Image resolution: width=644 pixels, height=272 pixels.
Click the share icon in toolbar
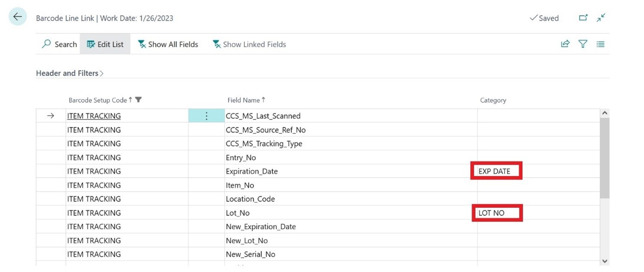click(x=565, y=44)
